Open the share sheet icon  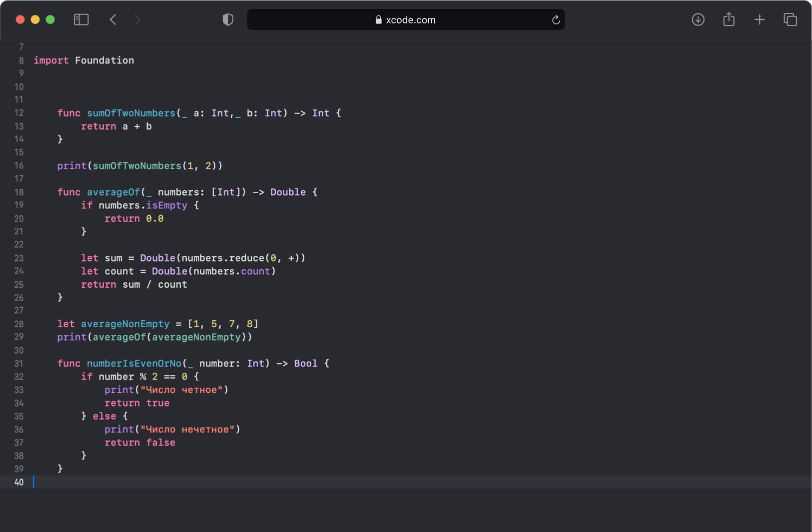pos(729,19)
